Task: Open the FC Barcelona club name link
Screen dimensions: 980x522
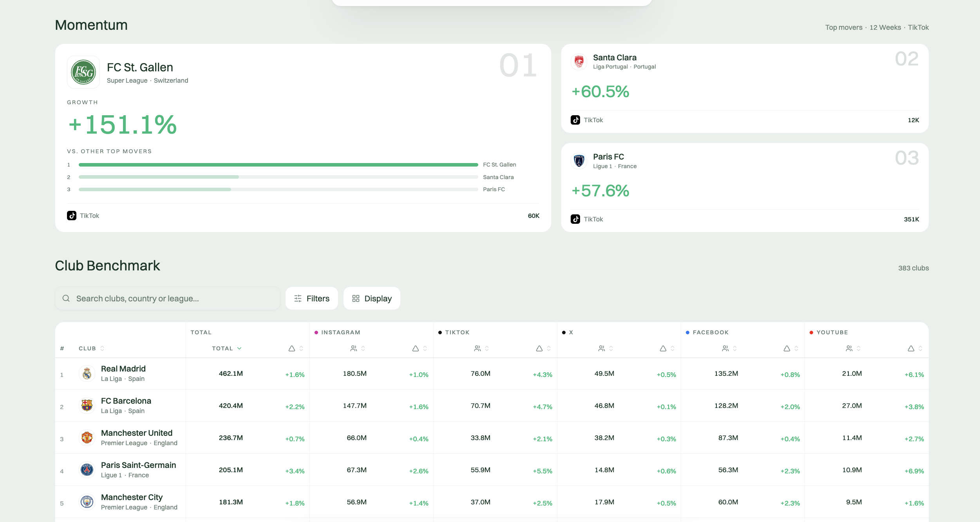Action: click(126, 401)
